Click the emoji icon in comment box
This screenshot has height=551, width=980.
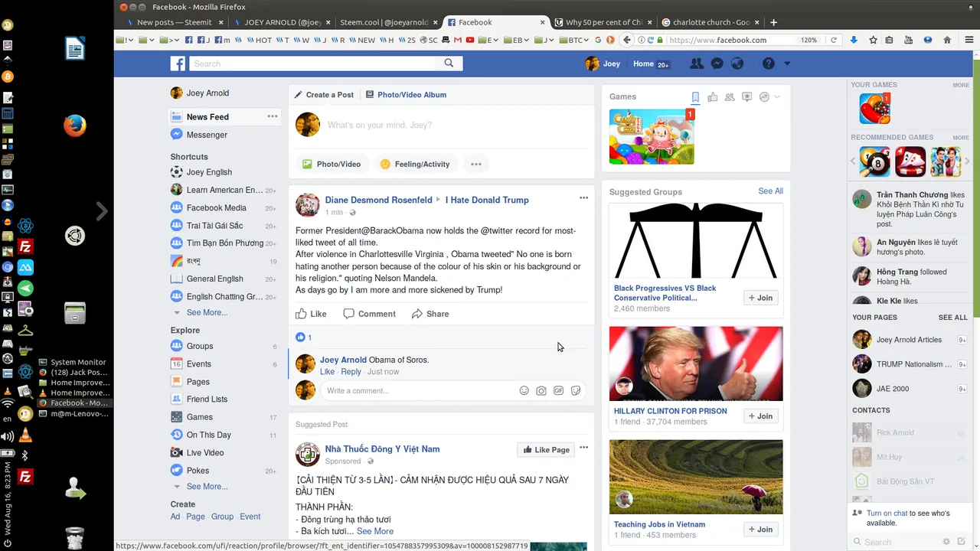pos(524,390)
